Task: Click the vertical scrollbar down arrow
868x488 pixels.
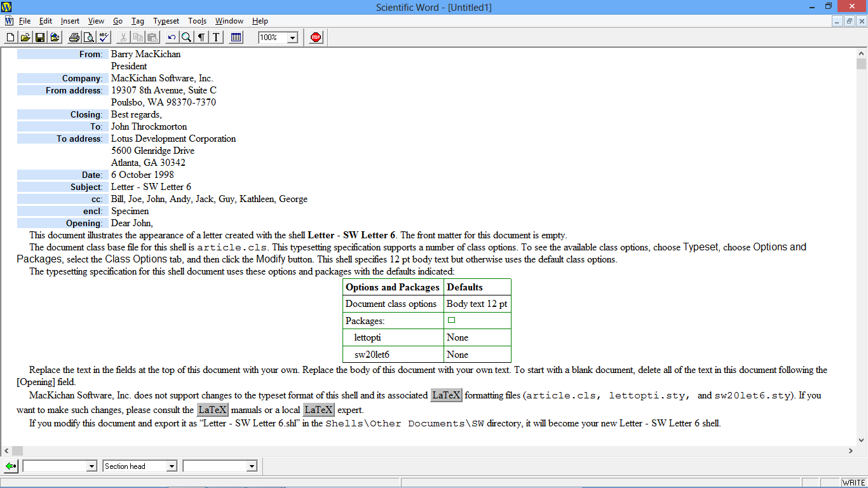Action: [862, 440]
